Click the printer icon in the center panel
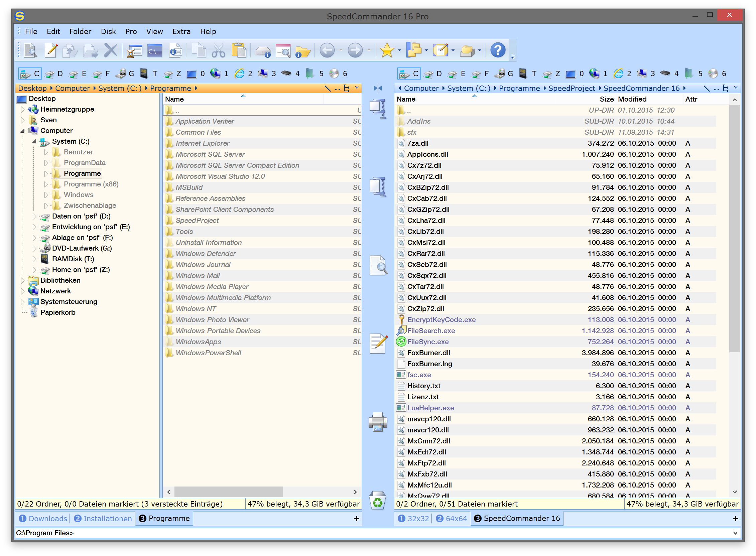Viewport: 756px width, 556px height. pos(378,423)
